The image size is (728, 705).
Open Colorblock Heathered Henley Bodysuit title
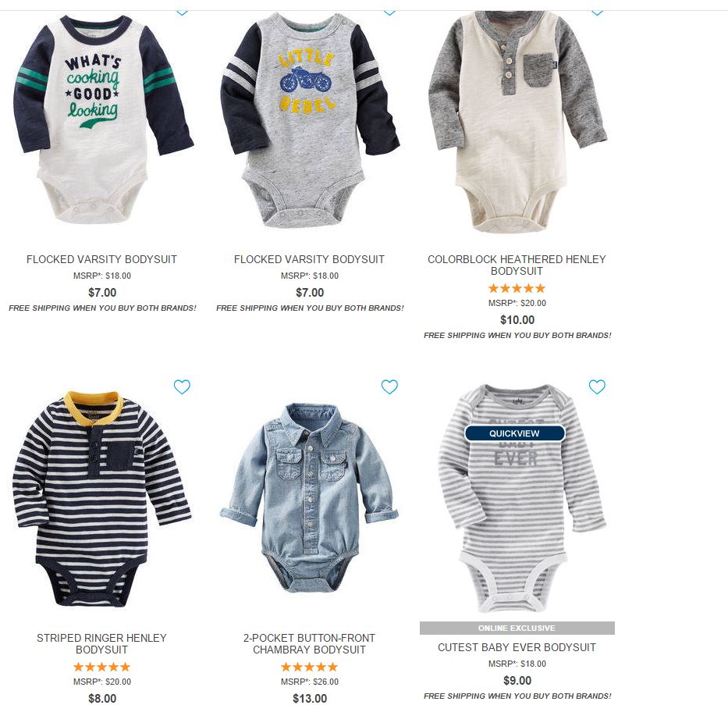(x=517, y=265)
